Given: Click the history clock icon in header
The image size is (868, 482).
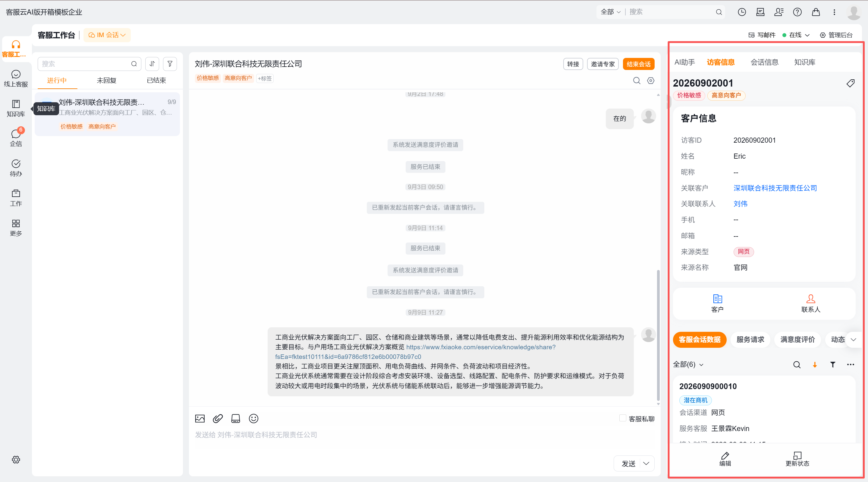Looking at the screenshot, I should click(x=742, y=12).
